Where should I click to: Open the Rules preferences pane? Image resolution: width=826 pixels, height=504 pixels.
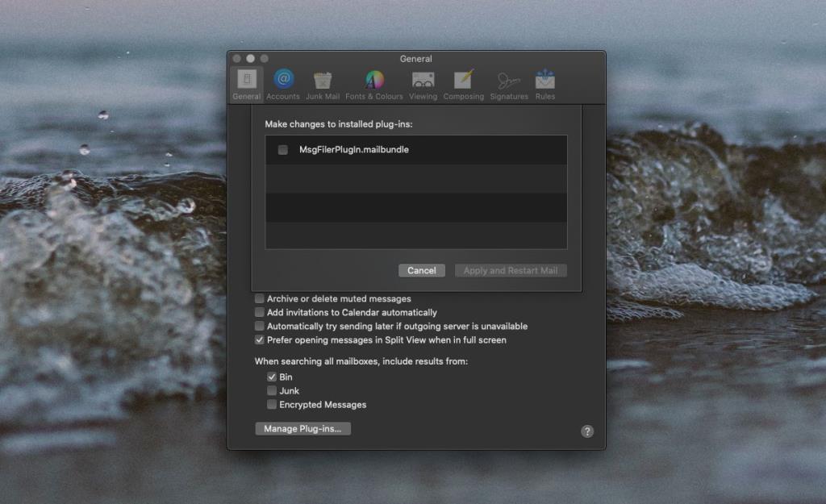[x=545, y=81]
